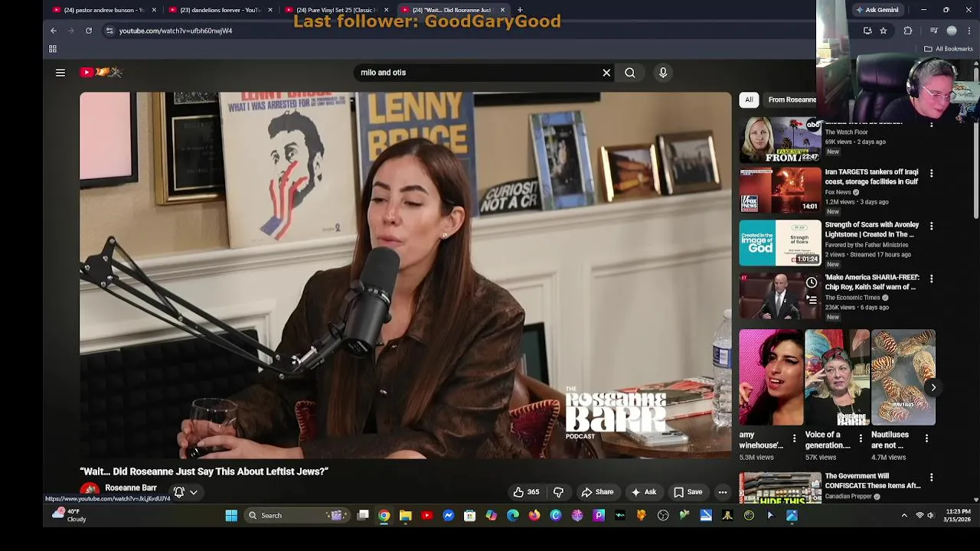Show hidden system tray icons chevron

click(904, 515)
